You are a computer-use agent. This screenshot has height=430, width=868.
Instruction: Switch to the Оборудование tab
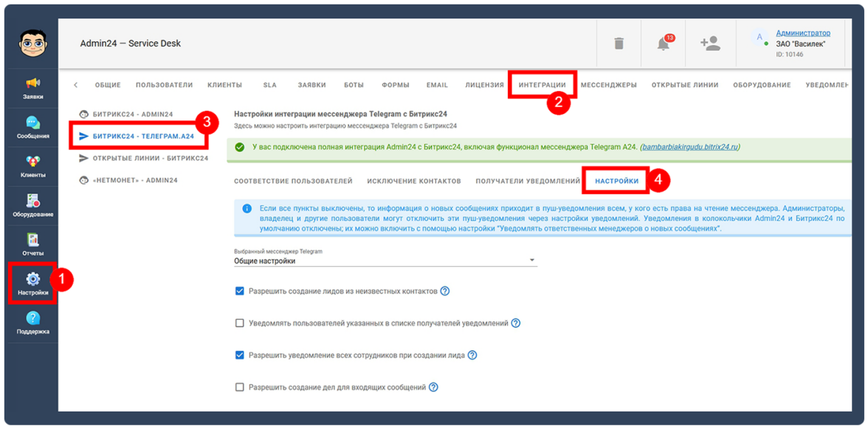(762, 85)
